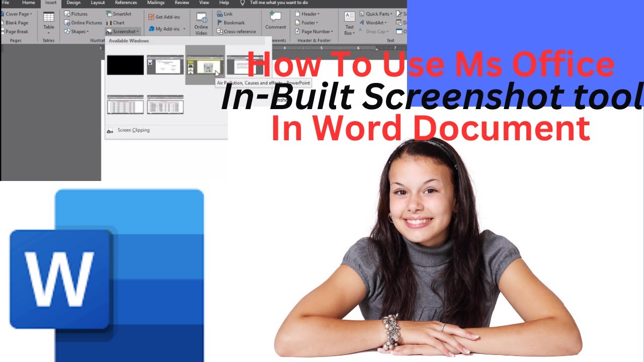Screen dimensions: 644x362
Task: Click the Available Windows heading
Action: [x=129, y=41]
